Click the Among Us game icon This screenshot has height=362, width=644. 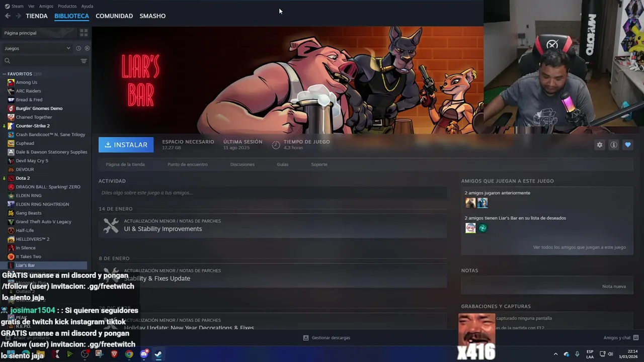coord(11,82)
